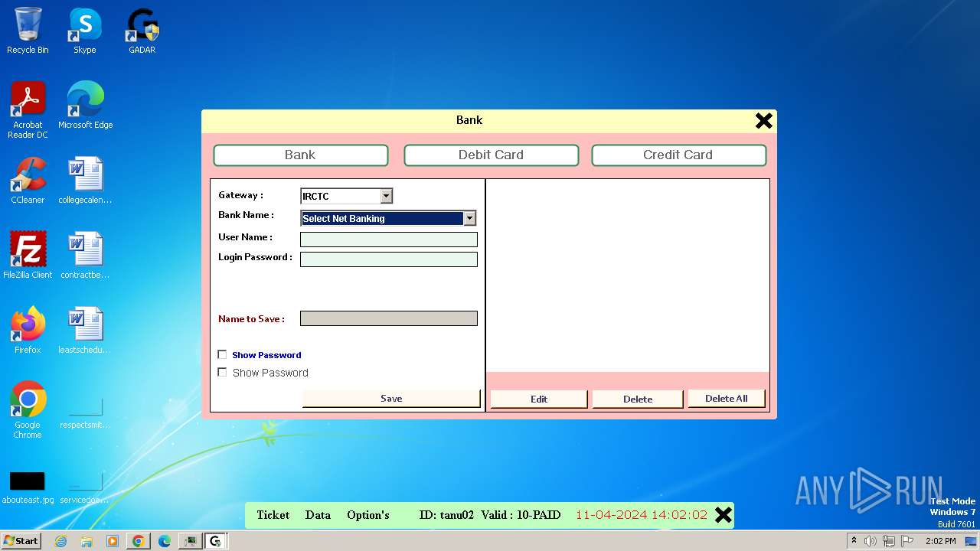Open the Start menu

(x=21, y=541)
